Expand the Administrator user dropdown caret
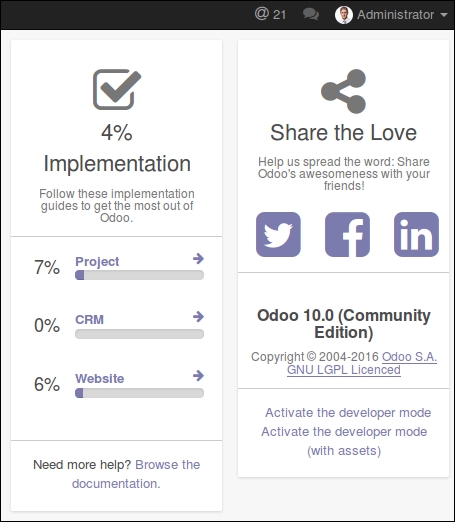 point(444,15)
